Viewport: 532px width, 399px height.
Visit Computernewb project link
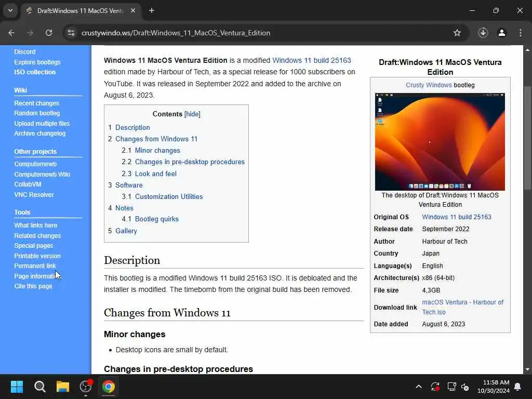coord(35,164)
